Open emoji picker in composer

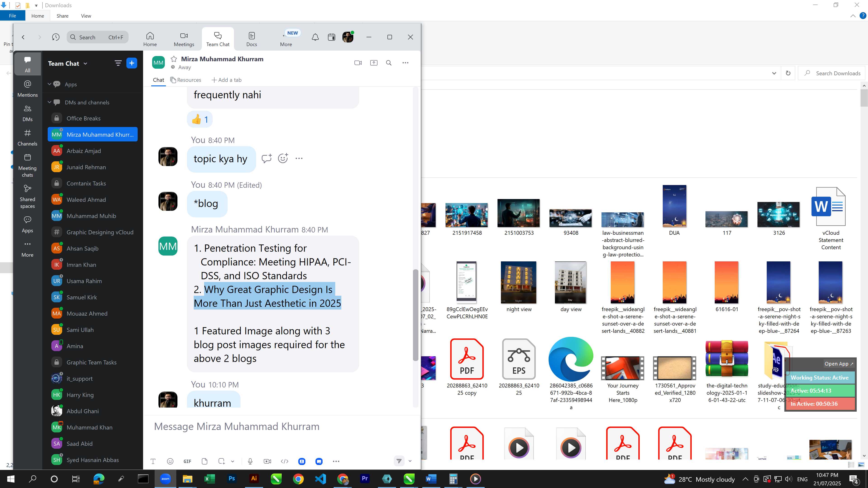pyautogui.click(x=170, y=461)
